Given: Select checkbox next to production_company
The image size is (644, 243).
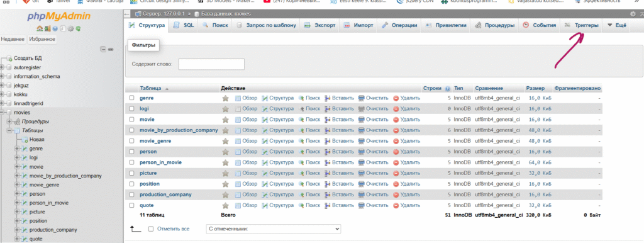Looking at the screenshot, I should click(132, 194).
